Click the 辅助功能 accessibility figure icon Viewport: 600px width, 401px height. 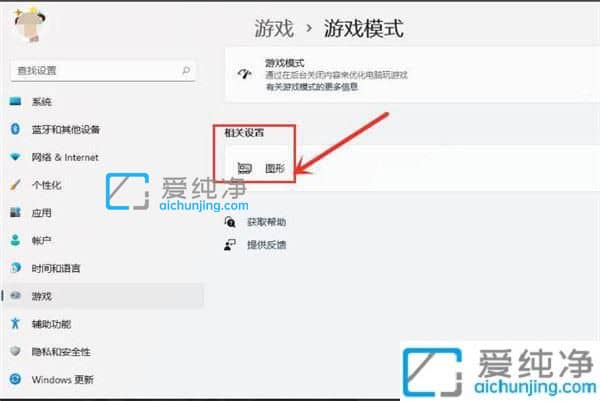(15, 324)
